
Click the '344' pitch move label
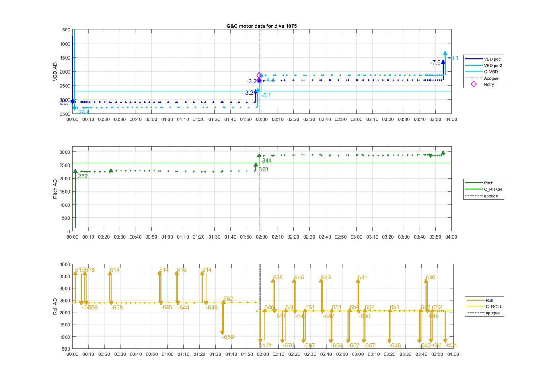pos(267,161)
